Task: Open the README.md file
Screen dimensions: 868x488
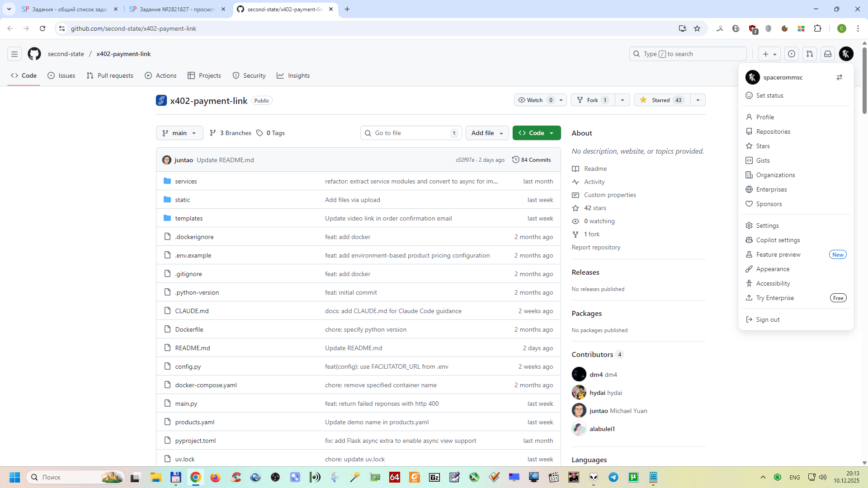Action: click(193, 348)
